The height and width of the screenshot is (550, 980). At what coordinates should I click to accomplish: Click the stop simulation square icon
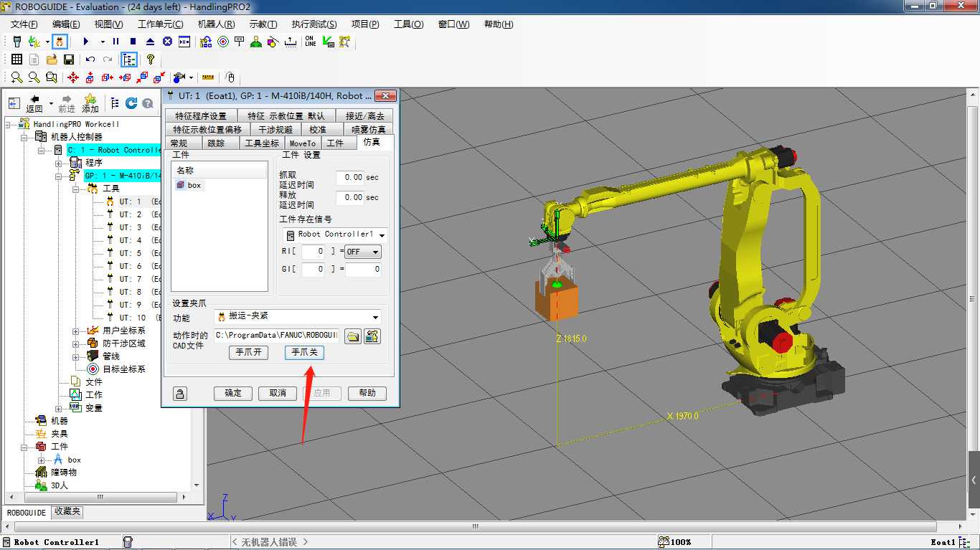133,42
